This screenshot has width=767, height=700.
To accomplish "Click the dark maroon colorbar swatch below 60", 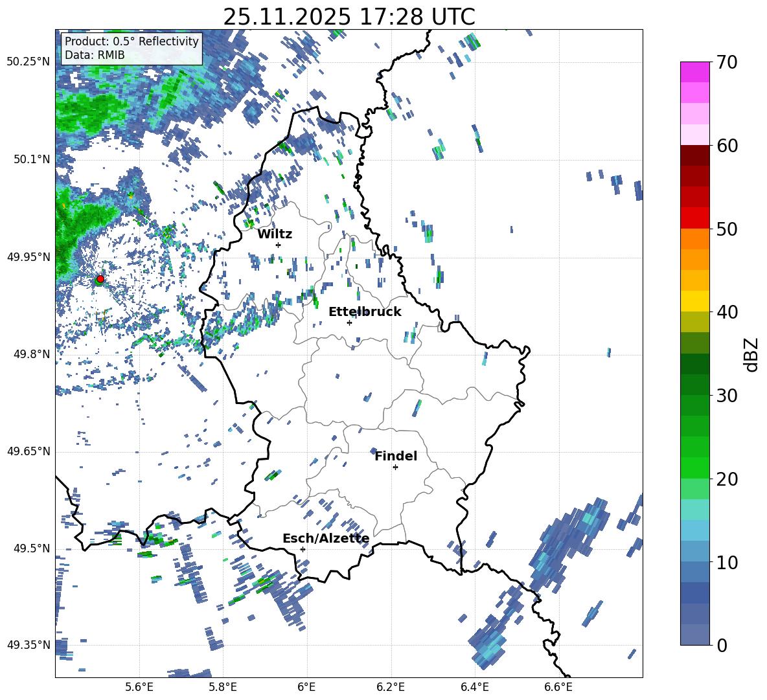I will [x=694, y=155].
